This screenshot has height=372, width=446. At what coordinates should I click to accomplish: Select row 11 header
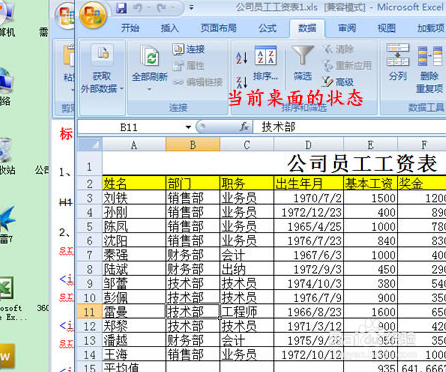coord(89,312)
